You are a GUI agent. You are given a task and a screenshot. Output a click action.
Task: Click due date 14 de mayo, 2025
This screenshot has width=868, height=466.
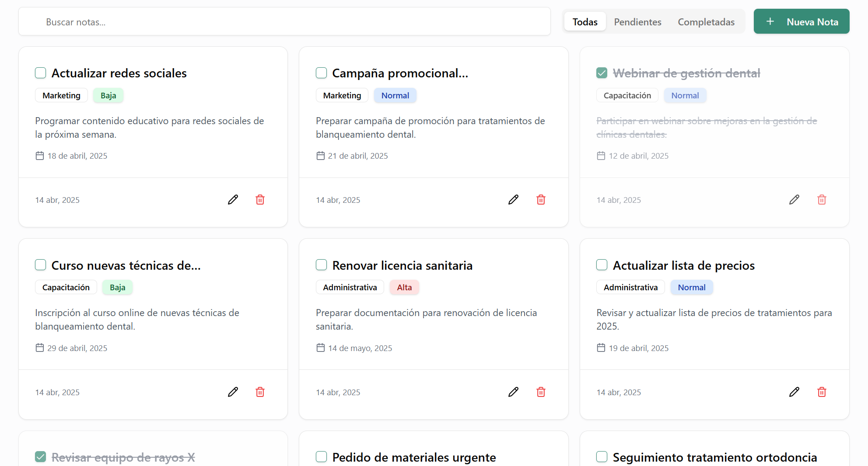360,348
